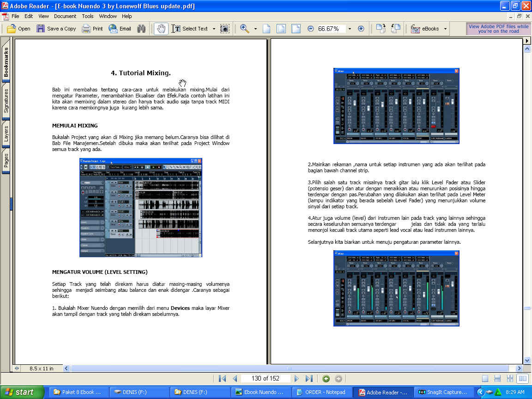This screenshot has height=399, width=532.
Task: Open the Window menu
Action: tap(108, 16)
